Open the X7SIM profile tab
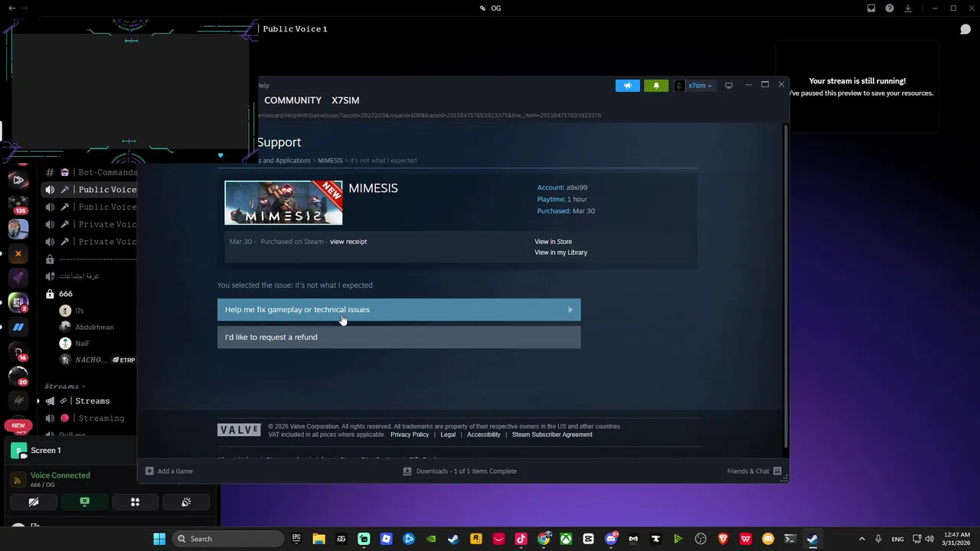Screen dimensions: 980x551 pos(345,100)
